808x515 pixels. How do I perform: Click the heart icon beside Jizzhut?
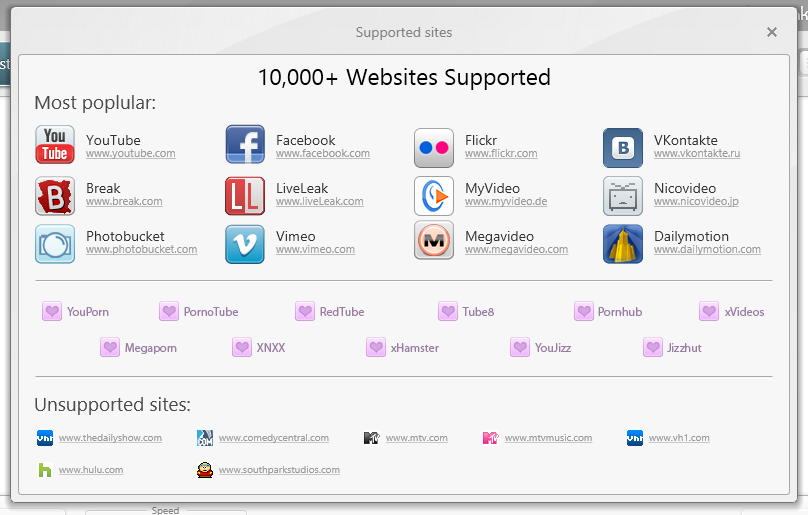click(x=653, y=347)
